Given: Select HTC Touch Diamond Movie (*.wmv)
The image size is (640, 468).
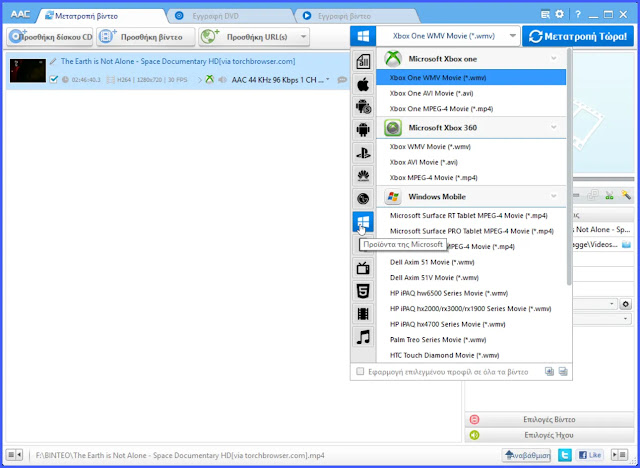Looking at the screenshot, I should pos(471,355).
